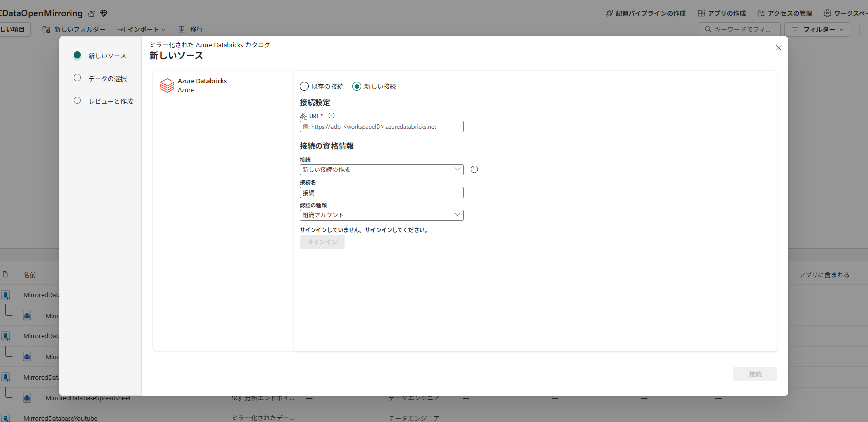Click the MirroredDatabaseSpreadsheet endpoint icon
Image resolution: width=868 pixels, height=422 pixels.
pos(27,398)
